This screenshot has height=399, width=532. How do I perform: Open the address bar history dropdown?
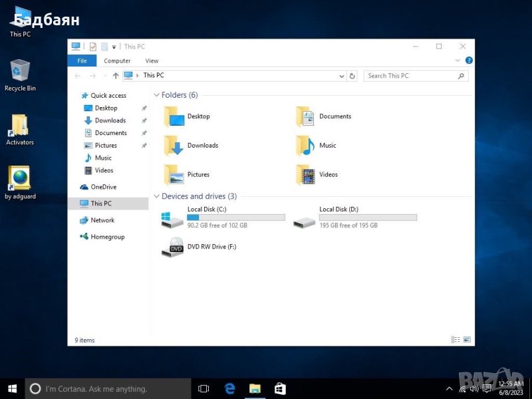[342, 76]
